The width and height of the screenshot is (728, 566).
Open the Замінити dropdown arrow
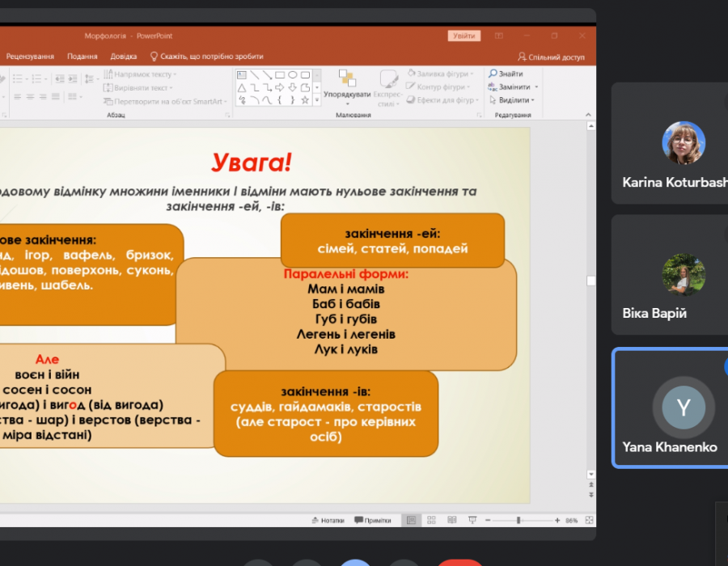tap(536, 87)
